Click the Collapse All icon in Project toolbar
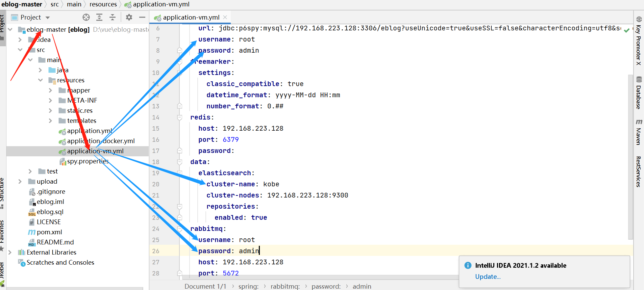The width and height of the screenshot is (644, 290). (x=113, y=17)
